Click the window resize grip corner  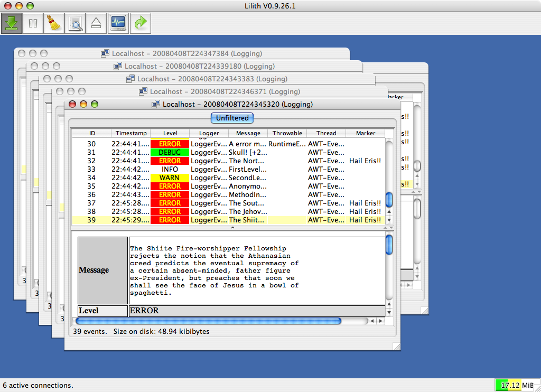click(396, 346)
